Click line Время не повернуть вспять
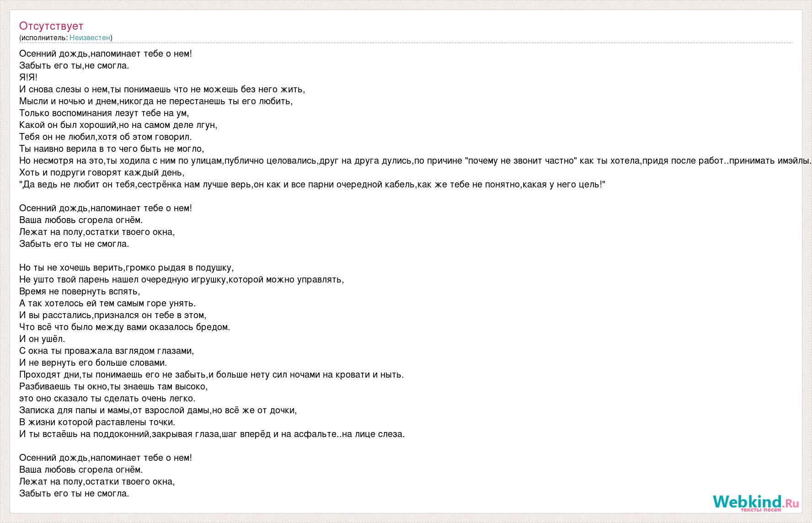 click(80, 291)
